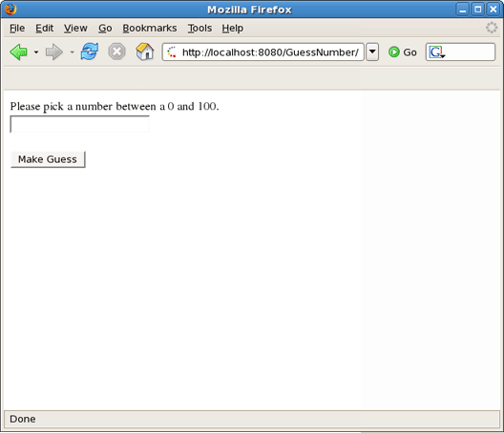The width and height of the screenshot is (504, 433).
Task: Expand the address bar URL dropdown
Action: click(372, 52)
